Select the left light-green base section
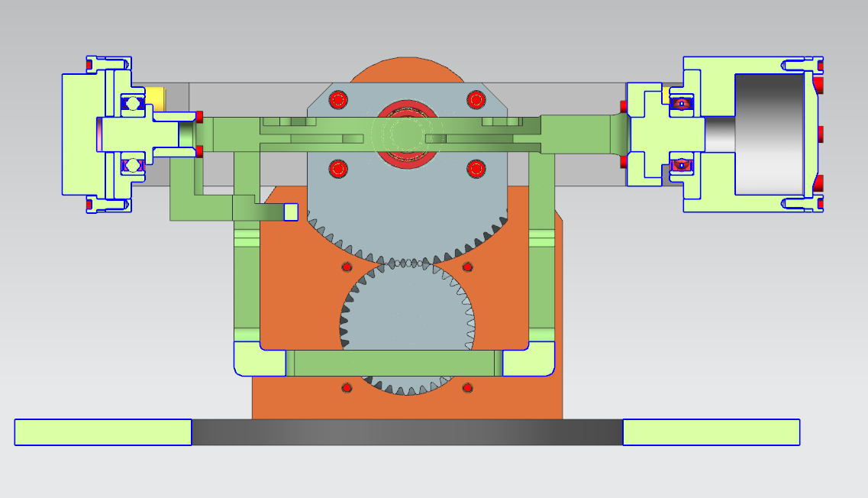The width and height of the screenshot is (868, 498). (103, 432)
